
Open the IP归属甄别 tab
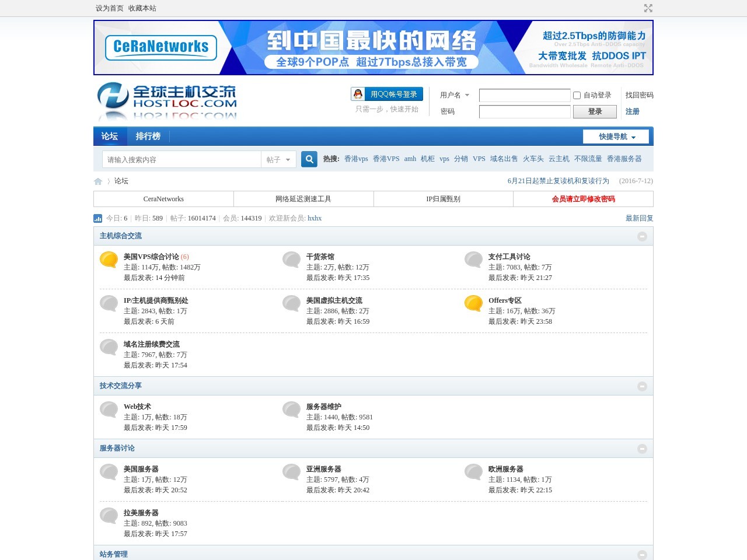[x=443, y=199]
